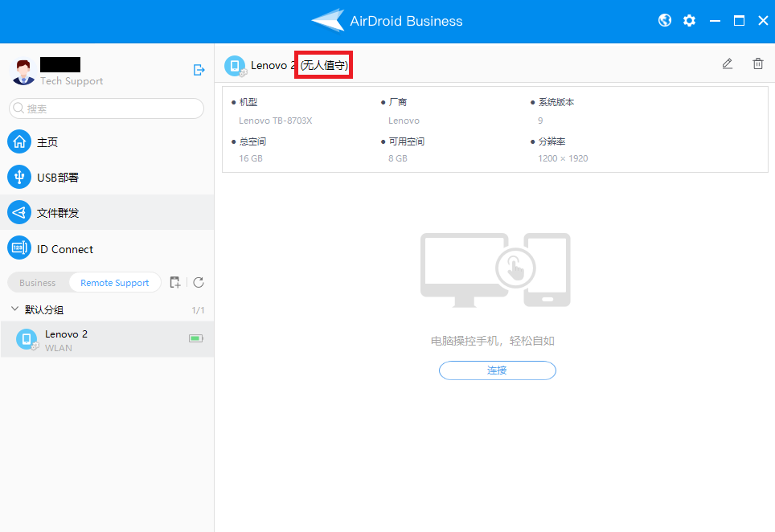Click the trash icon to delete device

point(757,63)
